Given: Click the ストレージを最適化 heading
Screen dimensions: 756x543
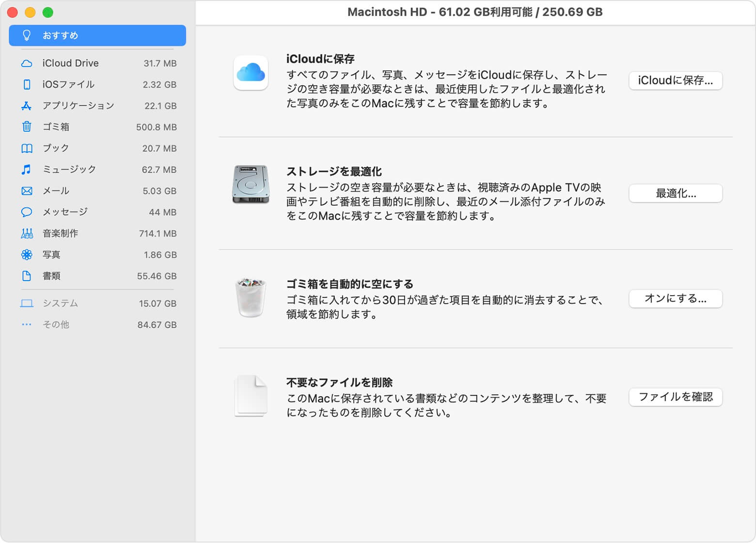Looking at the screenshot, I should coord(334,171).
